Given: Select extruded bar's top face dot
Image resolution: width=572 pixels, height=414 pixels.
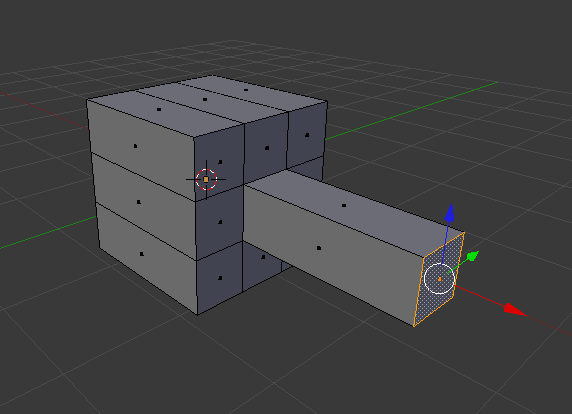Looking at the screenshot, I should pos(344,206).
